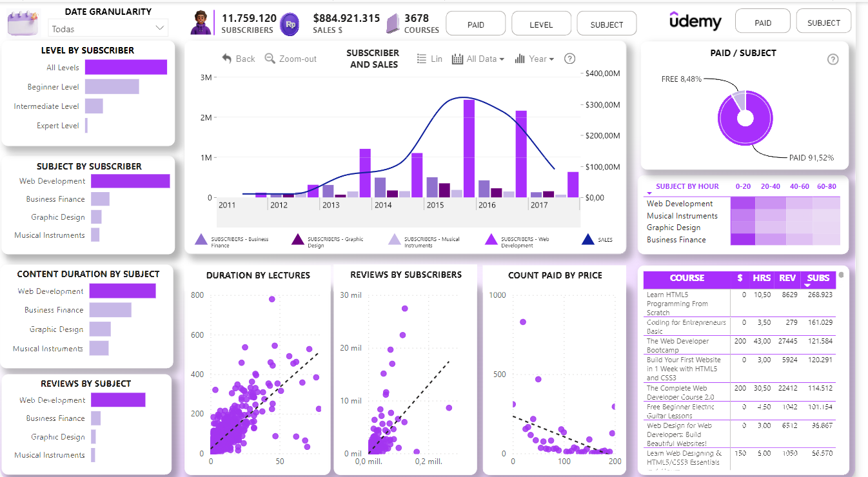Screen dimensions: 868x477
Task: Click the 0-20 hour range header
Action: [x=743, y=186]
